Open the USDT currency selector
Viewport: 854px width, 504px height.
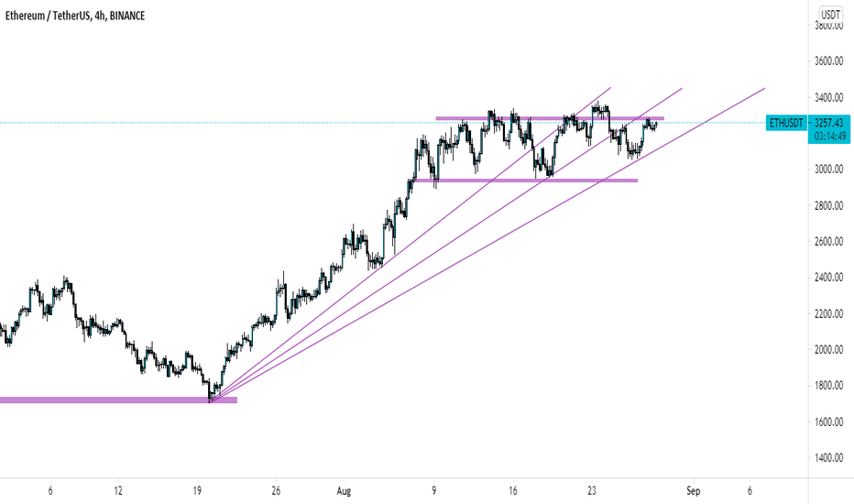tap(830, 16)
